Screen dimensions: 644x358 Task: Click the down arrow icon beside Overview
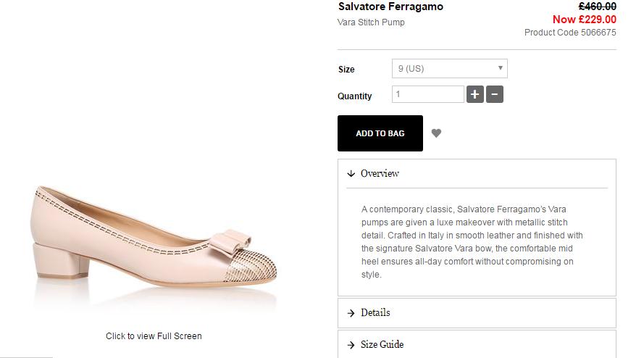click(x=351, y=174)
